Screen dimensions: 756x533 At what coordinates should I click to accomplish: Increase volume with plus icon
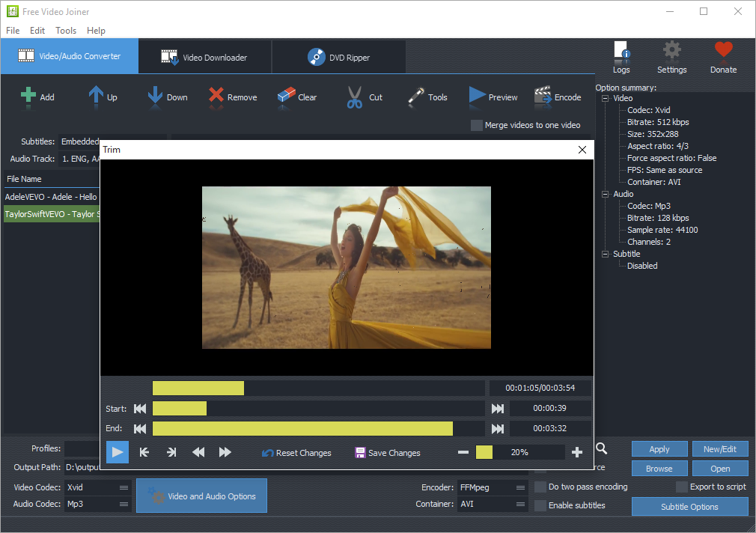pos(576,452)
